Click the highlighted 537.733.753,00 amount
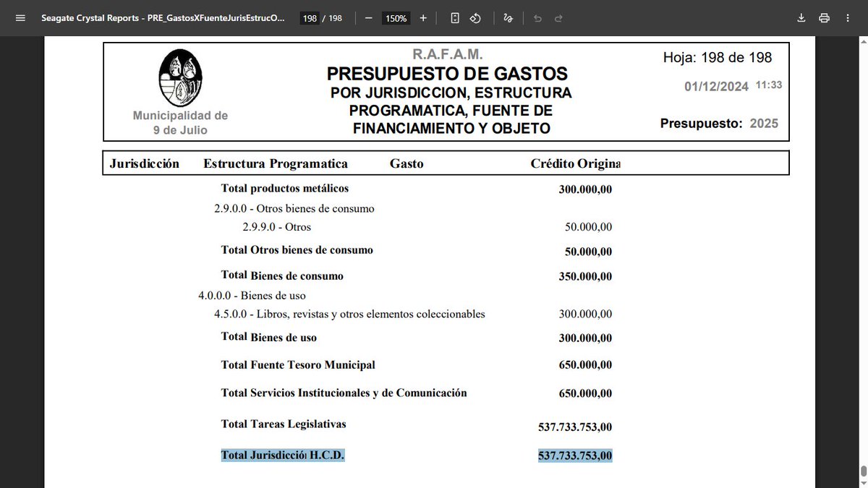 575,456
